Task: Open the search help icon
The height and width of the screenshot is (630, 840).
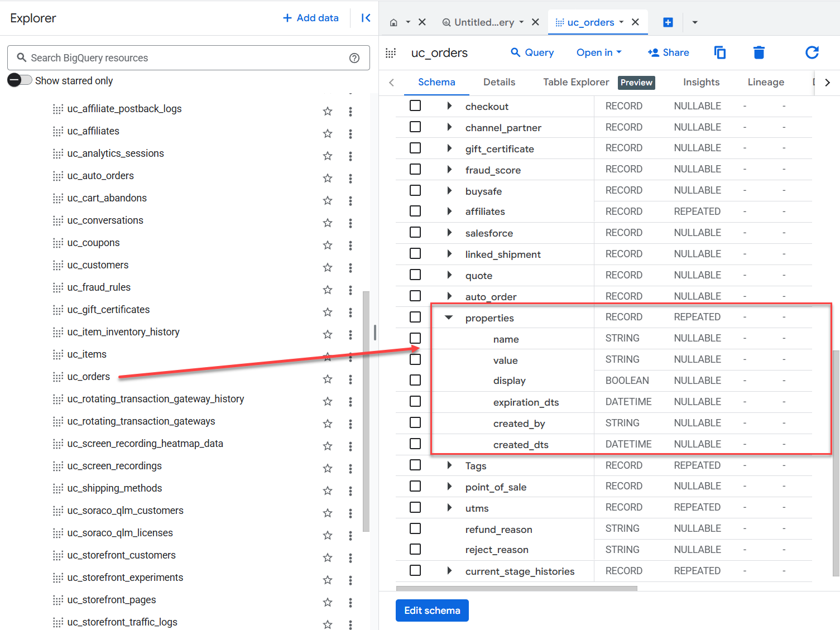Action: (x=354, y=58)
